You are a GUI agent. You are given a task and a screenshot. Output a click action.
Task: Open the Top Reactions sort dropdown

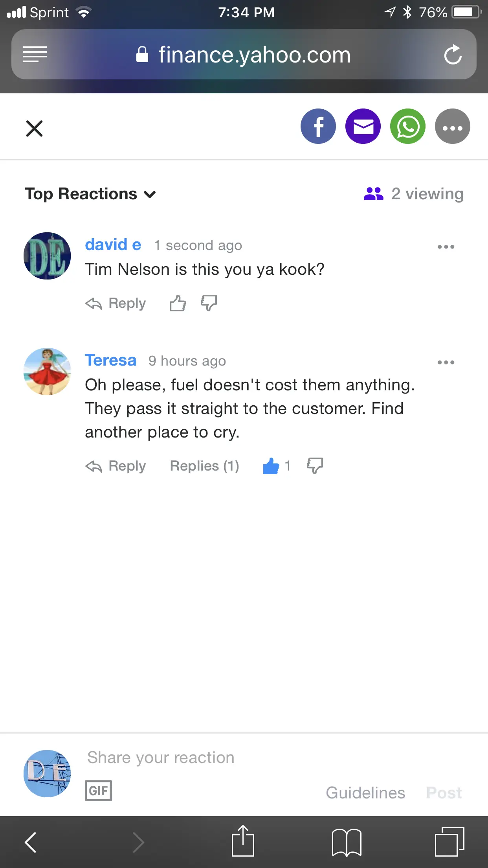coord(90,194)
